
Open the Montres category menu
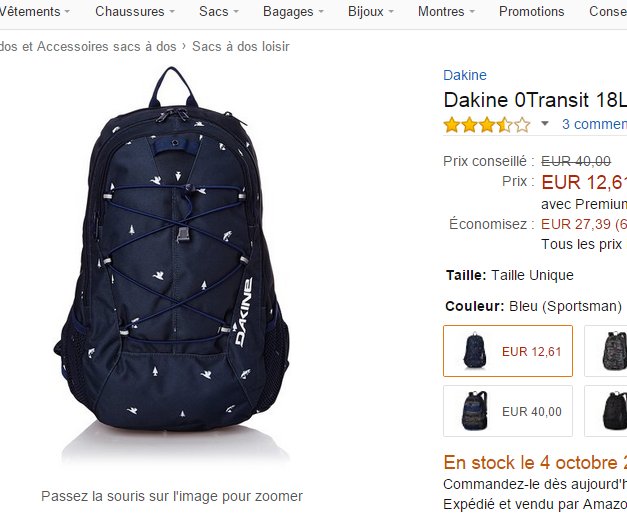[x=446, y=12]
